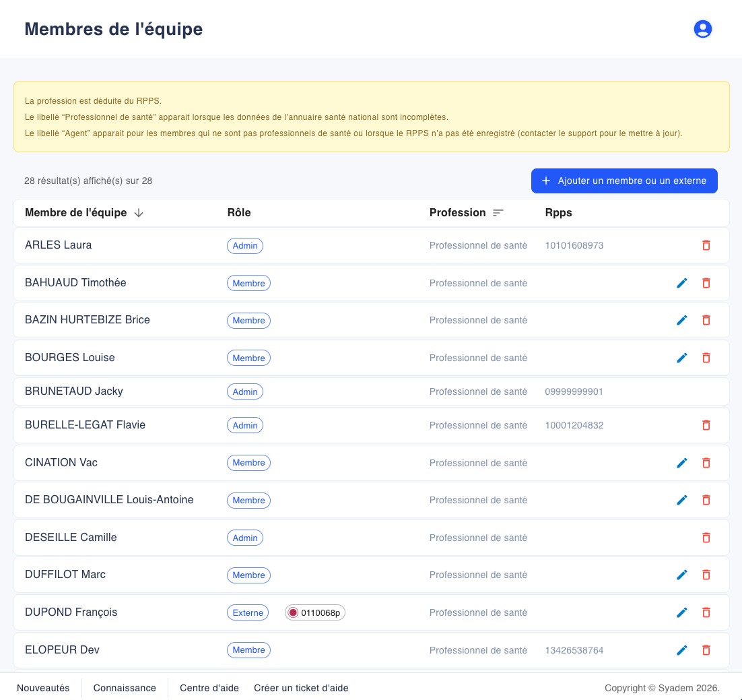Select RPPS number 13426538764
Viewport: 742px width, 700px height.
pyautogui.click(x=574, y=650)
